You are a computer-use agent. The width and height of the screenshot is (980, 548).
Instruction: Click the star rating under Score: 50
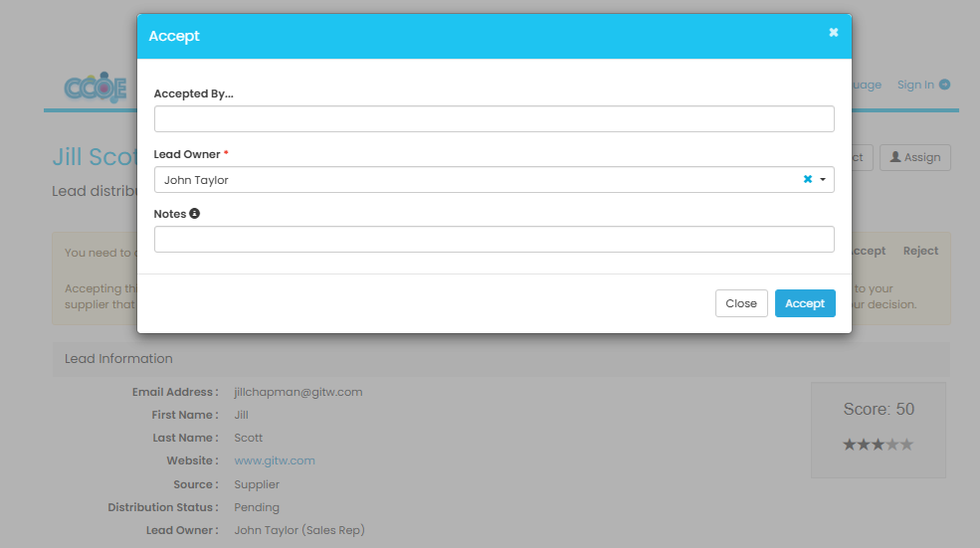[879, 445]
